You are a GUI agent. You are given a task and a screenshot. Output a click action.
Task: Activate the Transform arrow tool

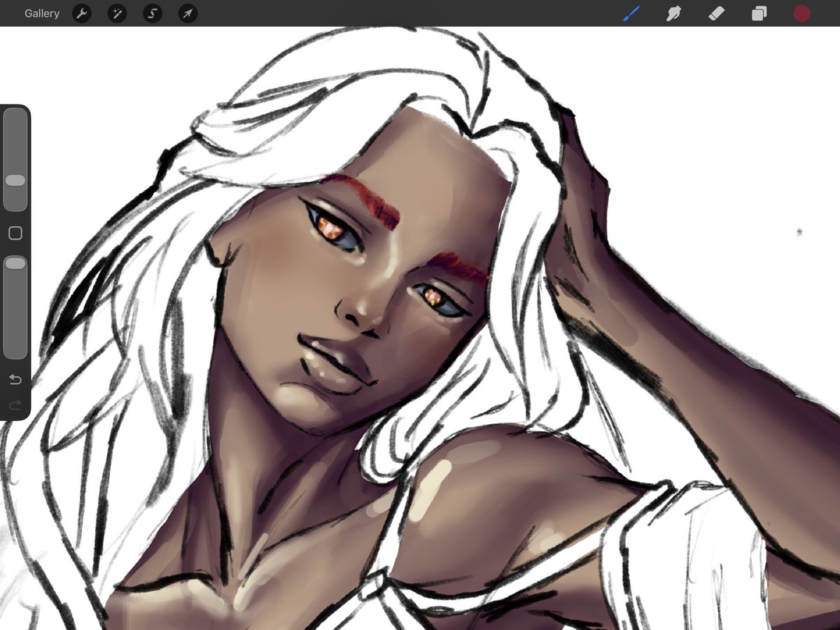click(x=188, y=13)
